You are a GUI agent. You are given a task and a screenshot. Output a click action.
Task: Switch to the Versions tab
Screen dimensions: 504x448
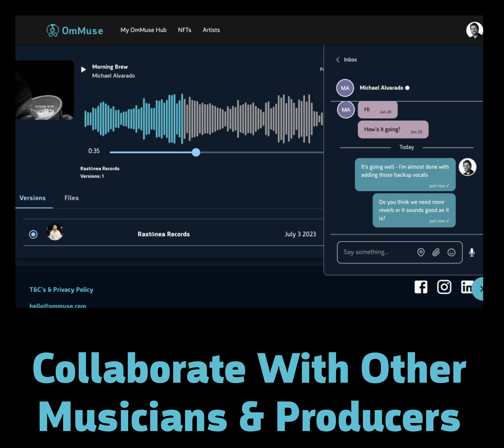(32, 198)
